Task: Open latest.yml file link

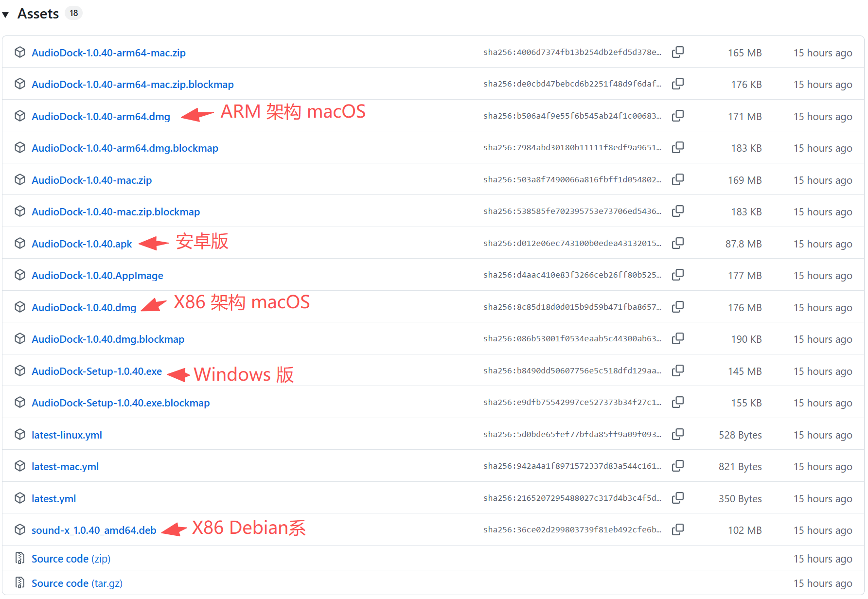Action: tap(53, 499)
